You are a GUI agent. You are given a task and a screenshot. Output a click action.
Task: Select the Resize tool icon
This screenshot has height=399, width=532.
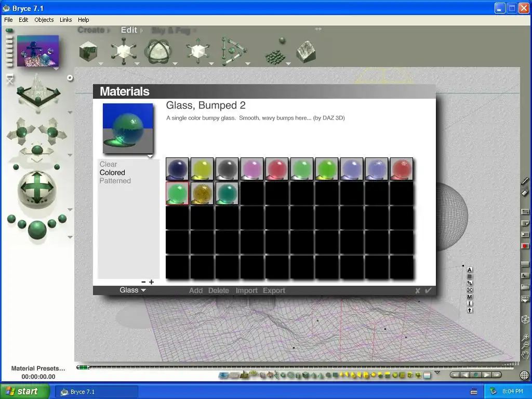point(124,51)
